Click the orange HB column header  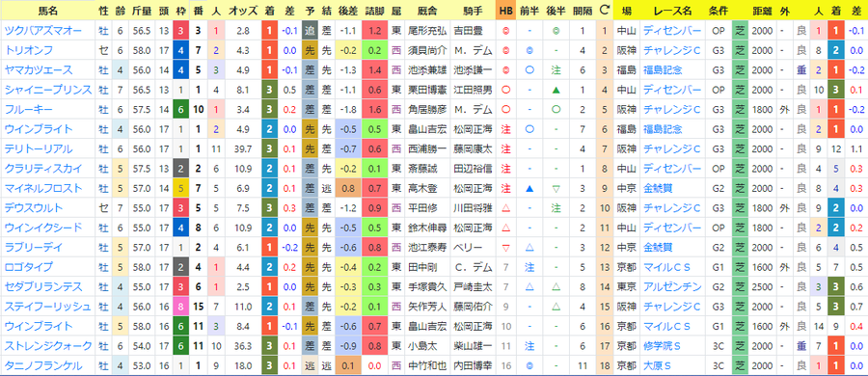click(x=504, y=11)
